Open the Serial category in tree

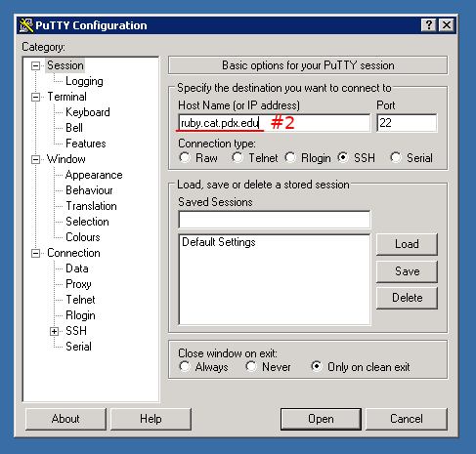[78, 347]
